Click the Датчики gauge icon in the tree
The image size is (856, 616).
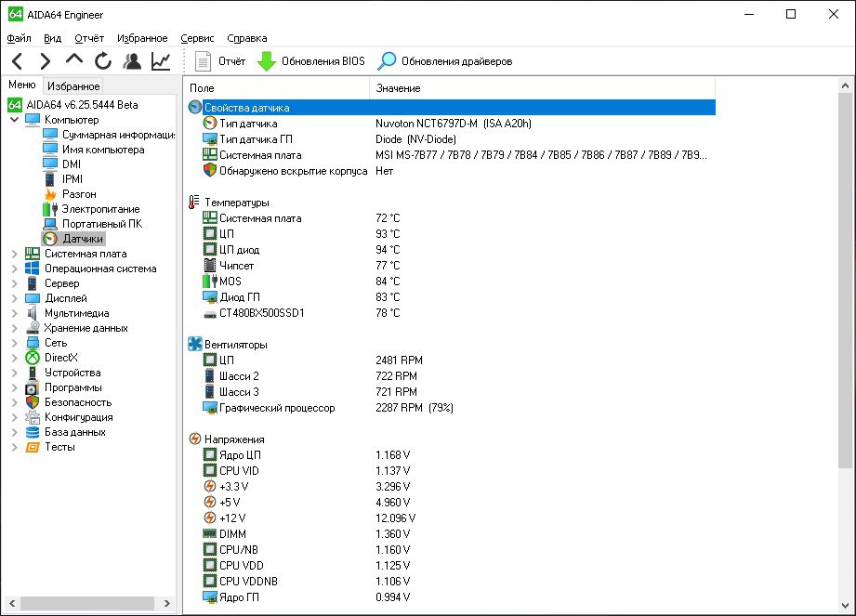[x=50, y=239]
